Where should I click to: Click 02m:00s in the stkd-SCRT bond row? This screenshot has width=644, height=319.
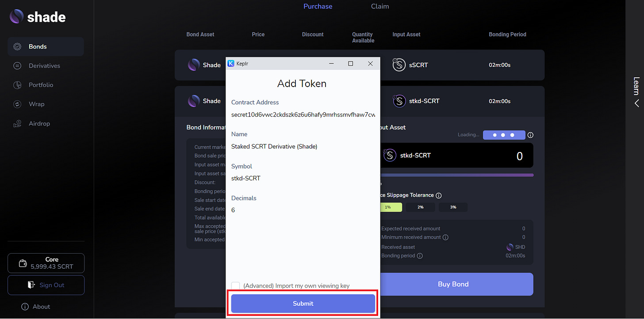[500, 101]
